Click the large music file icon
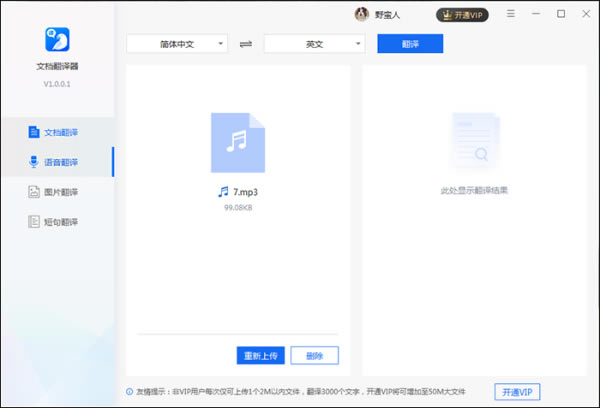This screenshot has width=600, height=408. pos(238,141)
